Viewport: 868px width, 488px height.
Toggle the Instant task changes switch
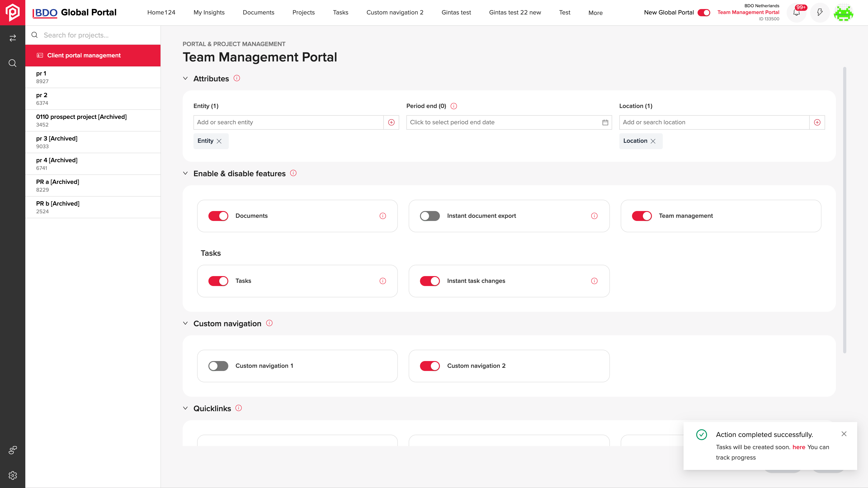click(x=430, y=281)
